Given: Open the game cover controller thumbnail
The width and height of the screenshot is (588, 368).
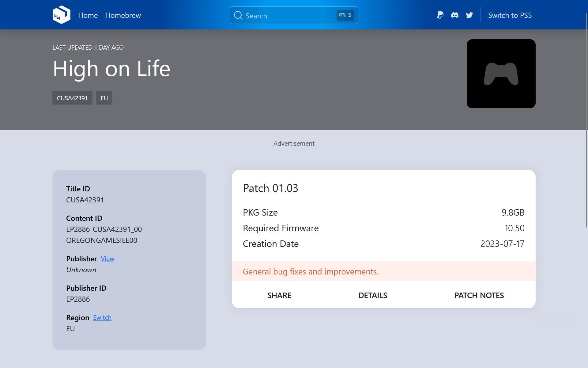Looking at the screenshot, I should 501,74.
